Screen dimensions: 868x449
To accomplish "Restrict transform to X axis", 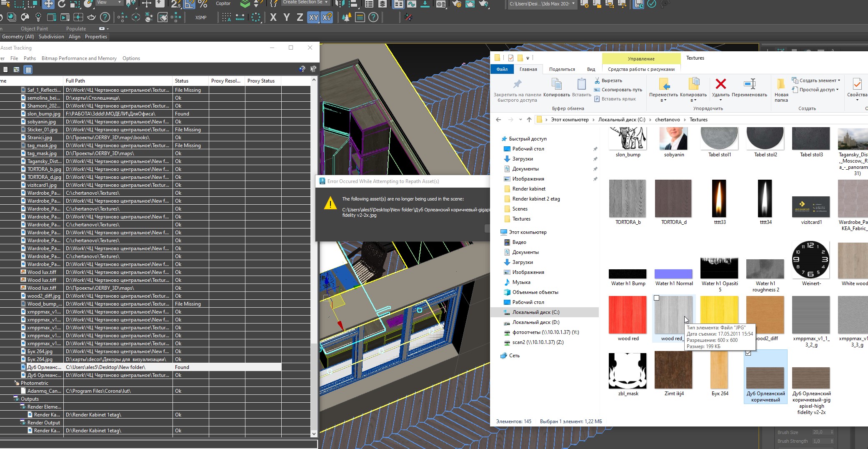I will tap(273, 18).
